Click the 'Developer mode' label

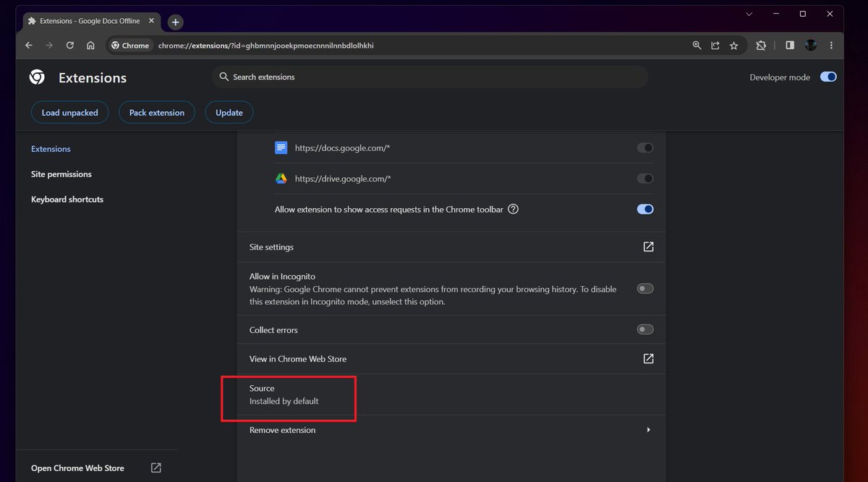(x=780, y=77)
